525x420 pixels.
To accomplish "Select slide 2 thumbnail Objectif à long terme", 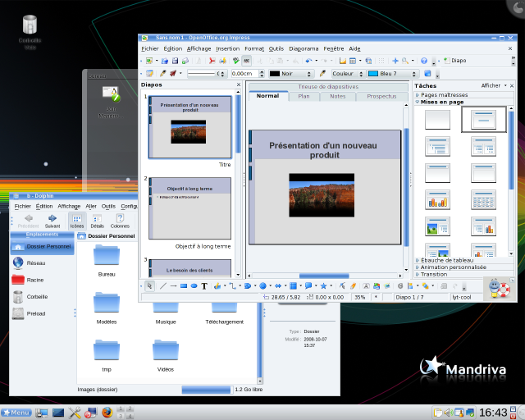I will coord(189,208).
